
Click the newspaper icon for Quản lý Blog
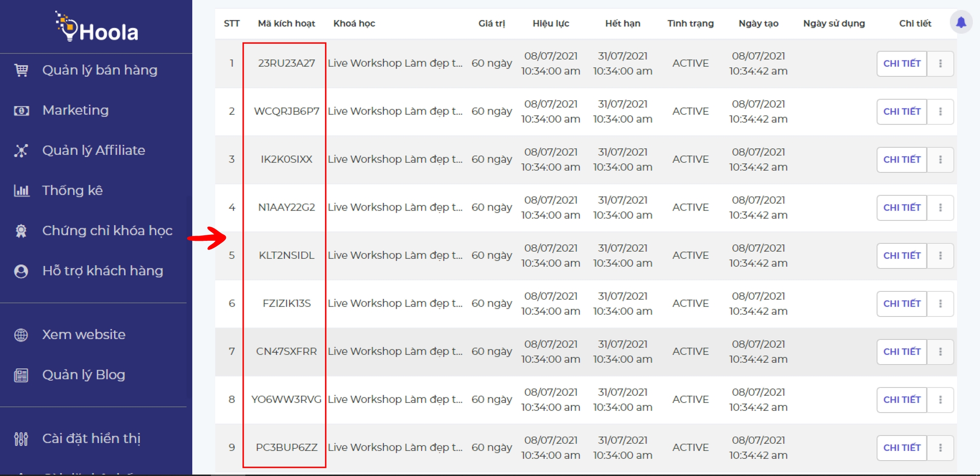tap(21, 375)
